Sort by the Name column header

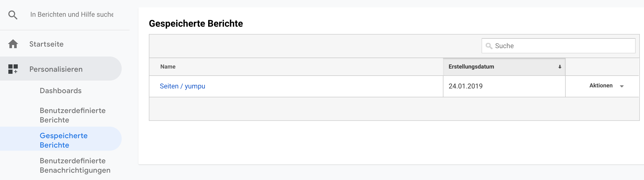pyautogui.click(x=168, y=67)
